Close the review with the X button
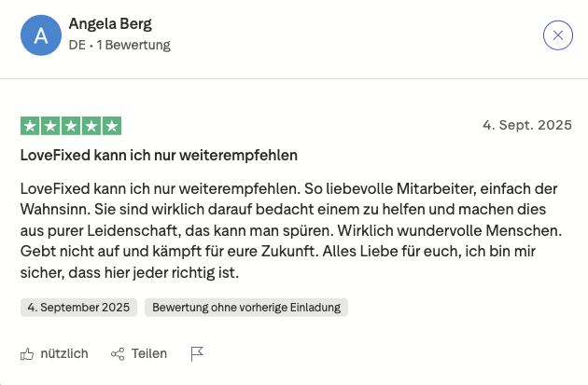The height and width of the screenshot is (385, 588). pyautogui.click(x=557, y=35)
